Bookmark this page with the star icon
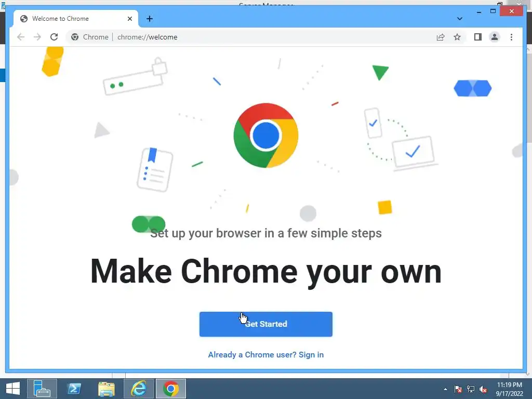Viewport: 532px width, 399px height. point(457,37)
